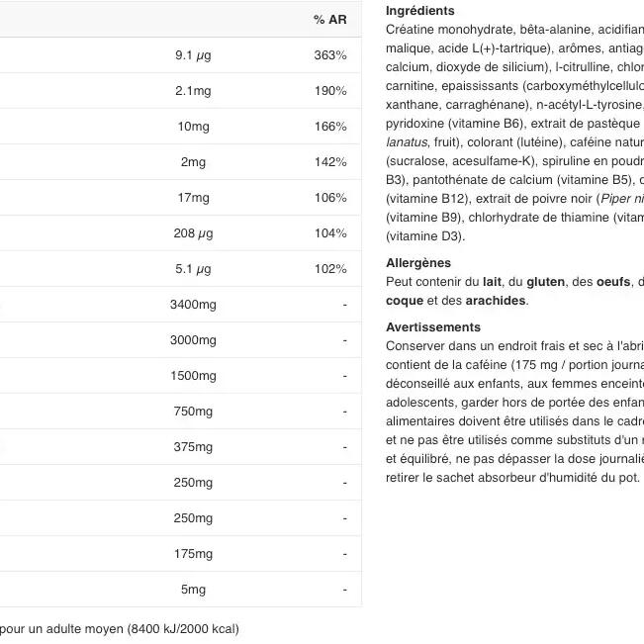Screen dimensions: 644x644
Task: Click the 375mg amount cell
Action: pos(193,447)
